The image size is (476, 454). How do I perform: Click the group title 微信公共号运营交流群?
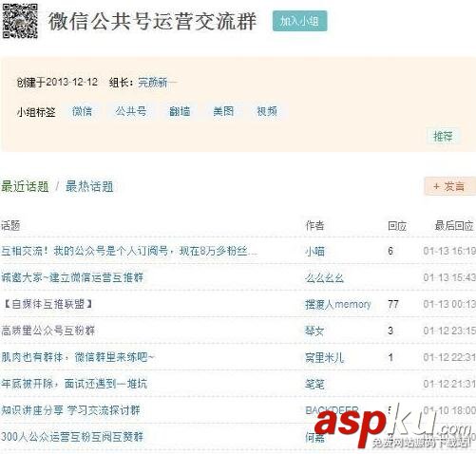(x=152, y=22)
